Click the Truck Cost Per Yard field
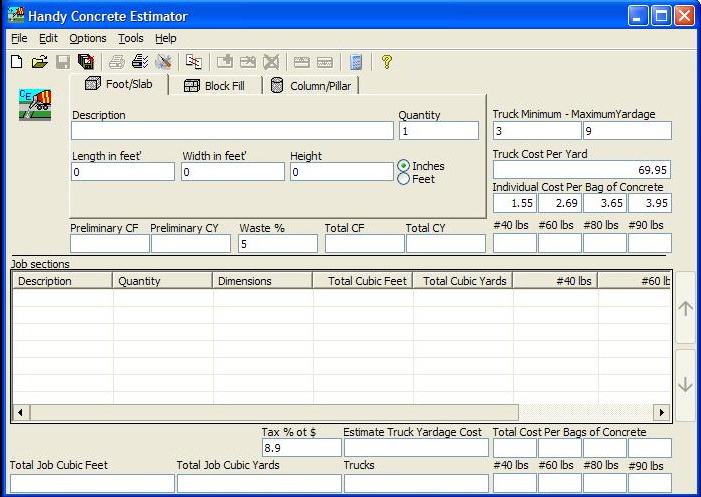The image size is (701, 497). coord(581,170)
